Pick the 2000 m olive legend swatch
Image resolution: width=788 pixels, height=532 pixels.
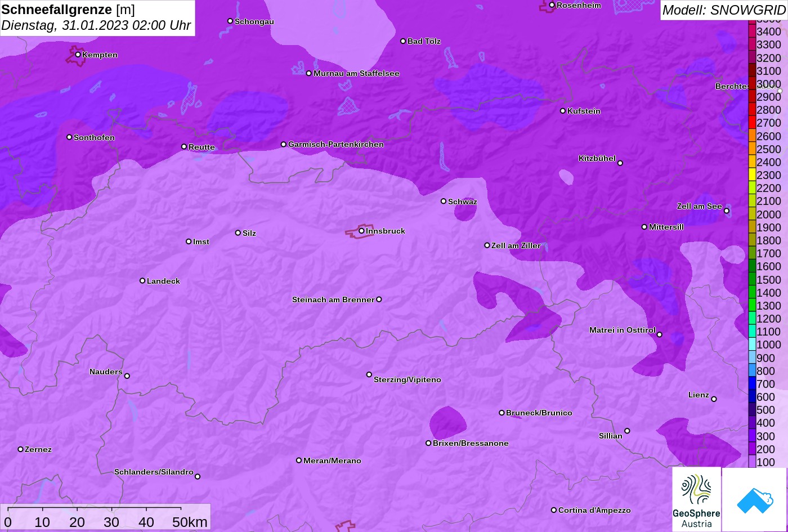tap(752, 214)
